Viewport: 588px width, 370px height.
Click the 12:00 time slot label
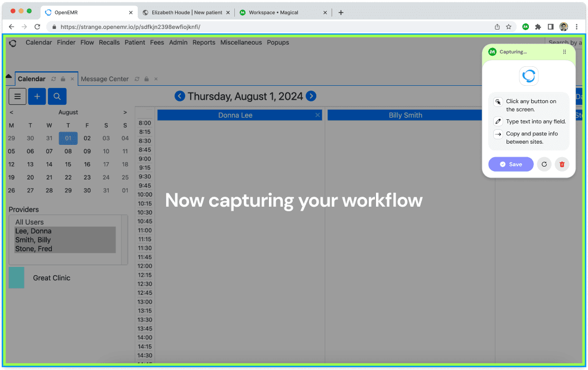(144, 266)
